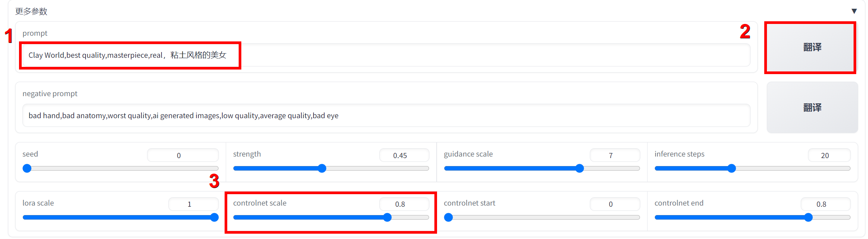The height and width of the screenshot is (239, 868).
Task: Click the seed slider handle
Action: 27,168
